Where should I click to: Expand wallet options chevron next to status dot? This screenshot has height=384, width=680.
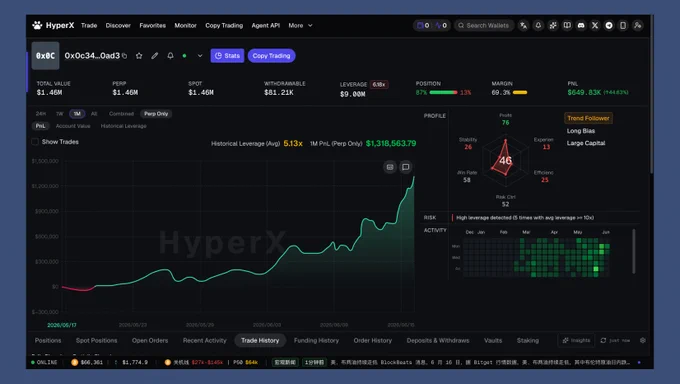coord(200,56)
